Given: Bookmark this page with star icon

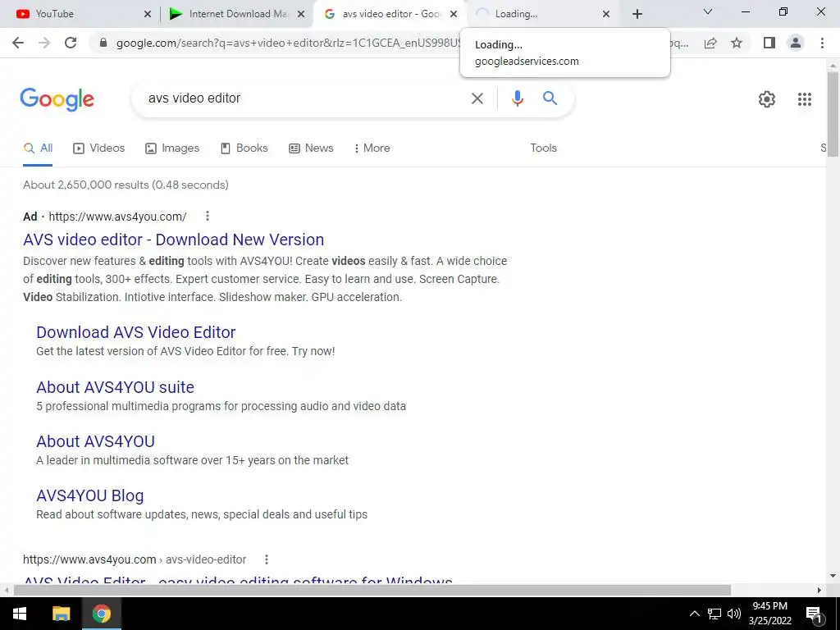Looking at the screenshot, I should (737, 43).
